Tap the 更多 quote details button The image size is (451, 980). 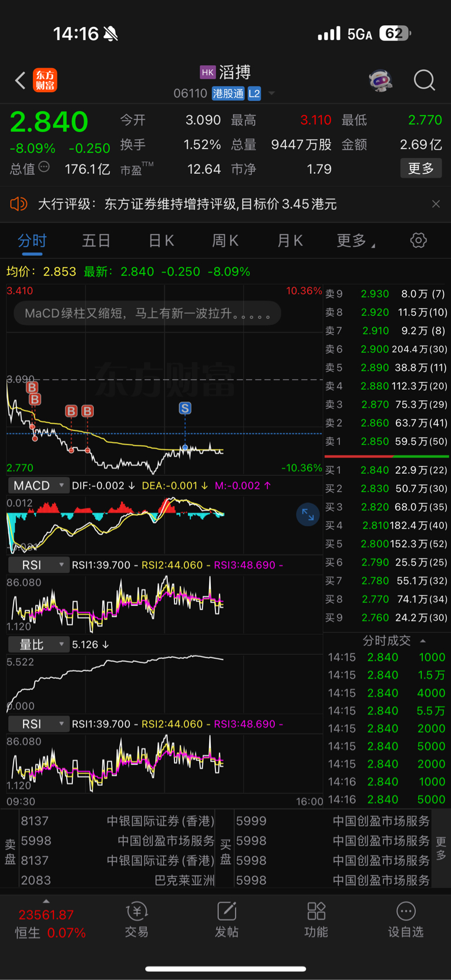click(x=420, y=169)
